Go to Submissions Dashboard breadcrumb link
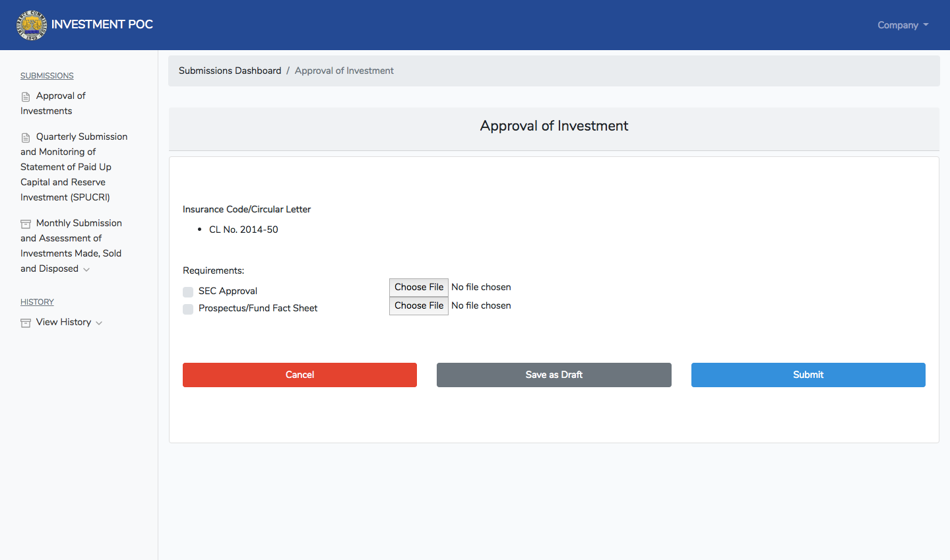Image resolution: width=950 pixels, height=560 pixels. 230,71
